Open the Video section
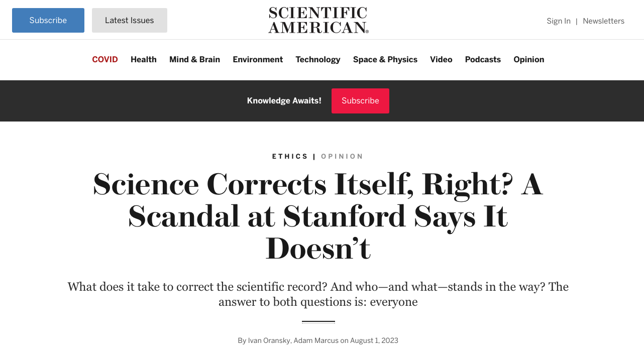Viewport: 644px width, 354px height. coord(441,59)
